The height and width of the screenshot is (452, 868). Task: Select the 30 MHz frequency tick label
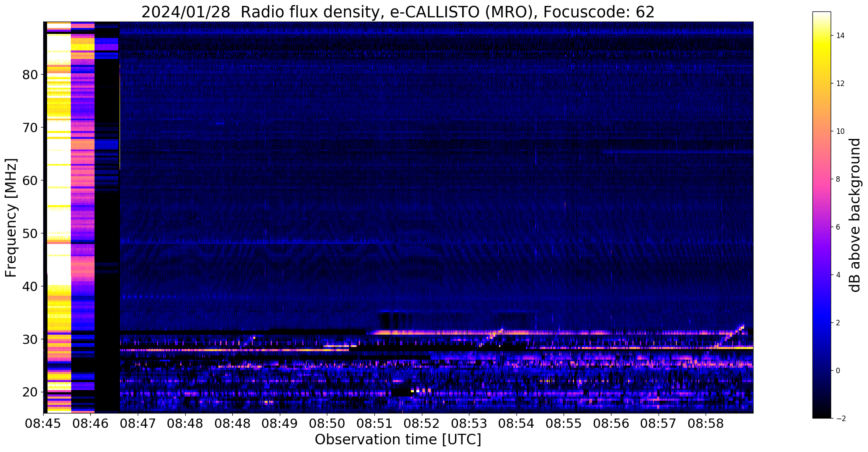click(x=31, y=339)
